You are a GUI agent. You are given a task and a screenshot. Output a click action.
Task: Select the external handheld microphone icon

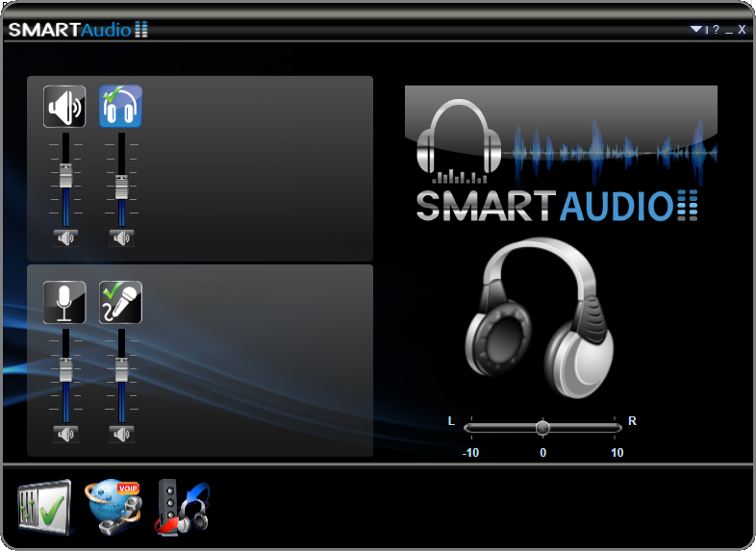[120, 302]
